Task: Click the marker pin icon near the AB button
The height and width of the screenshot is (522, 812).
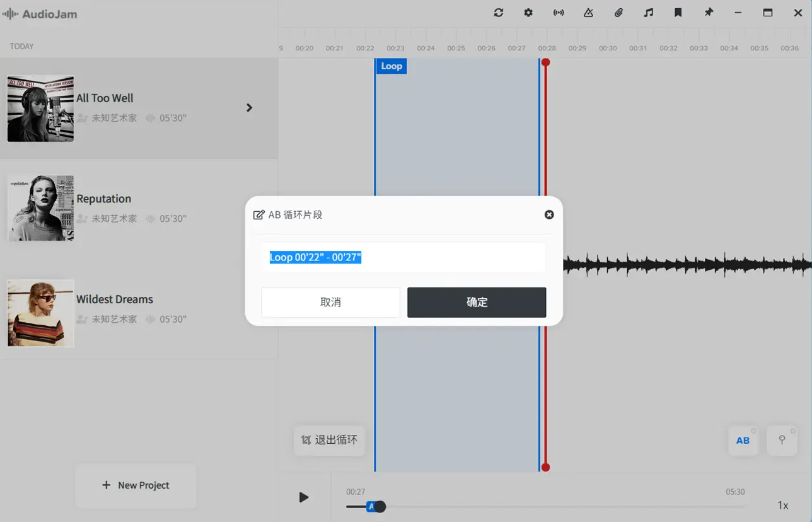Action: tap(782, 440)
